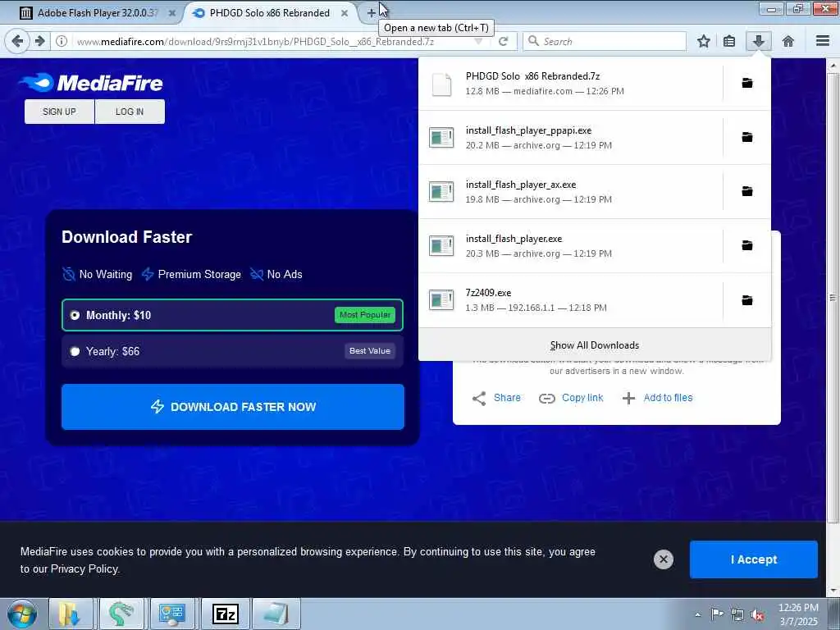Open 7z2409.exe download entry
The height and width of the screenshot is (630, 840).
570,300
